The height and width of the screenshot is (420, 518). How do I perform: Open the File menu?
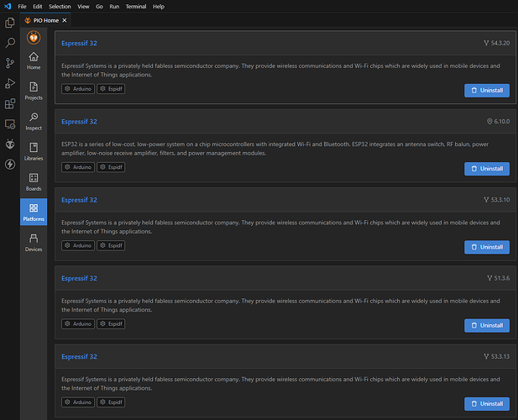22,6
